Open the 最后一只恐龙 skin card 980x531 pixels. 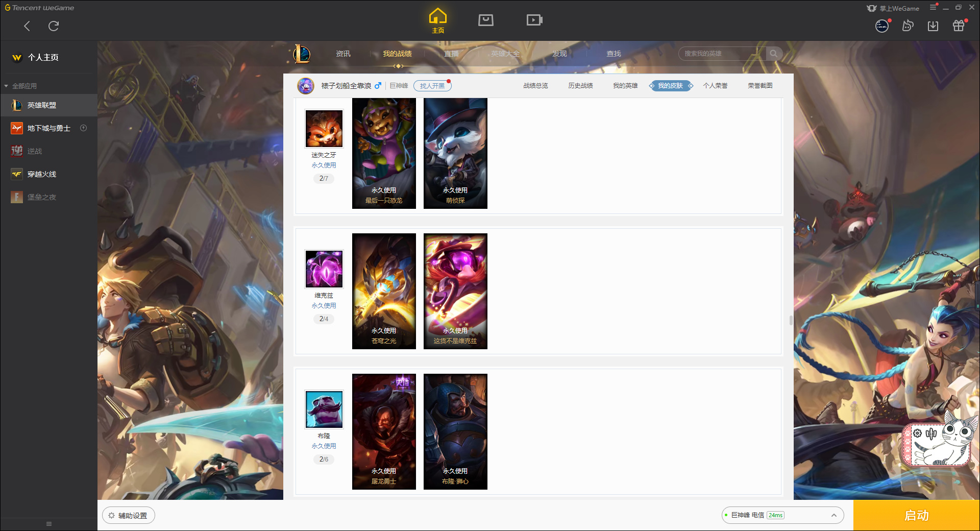[x=384, y=153]
